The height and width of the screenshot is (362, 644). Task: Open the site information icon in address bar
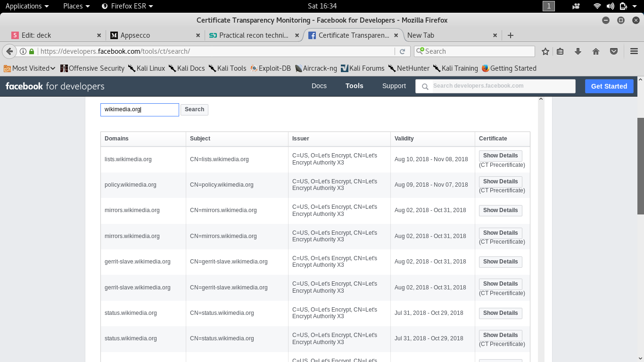pos(23,51)
